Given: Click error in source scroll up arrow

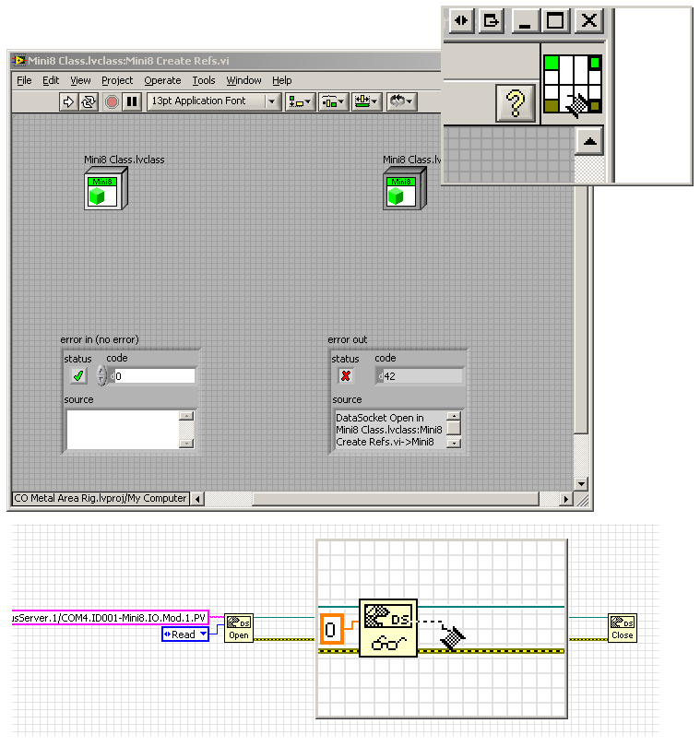Looking at the screenshot, I should point(186,416).
